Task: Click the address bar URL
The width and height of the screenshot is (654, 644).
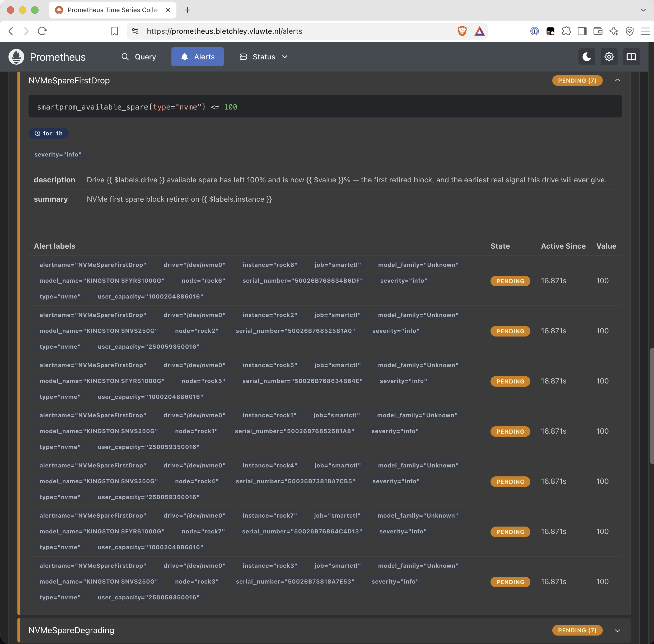Action: point(225,31)
